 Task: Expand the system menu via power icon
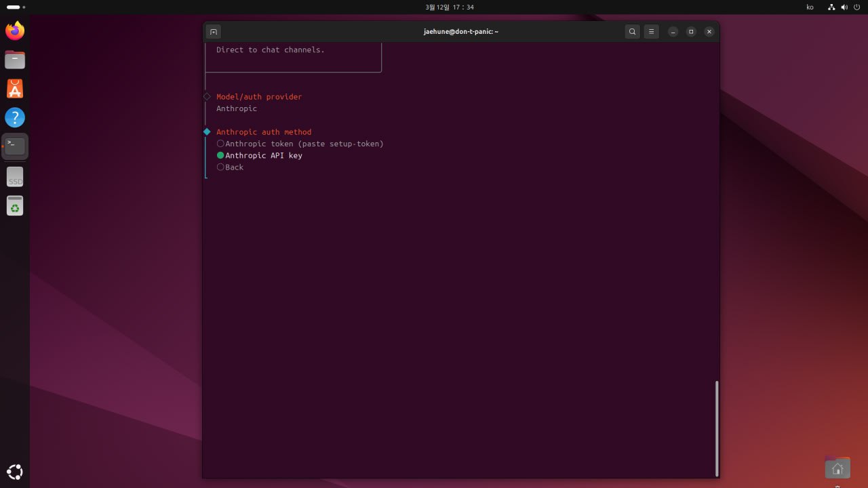856,7
